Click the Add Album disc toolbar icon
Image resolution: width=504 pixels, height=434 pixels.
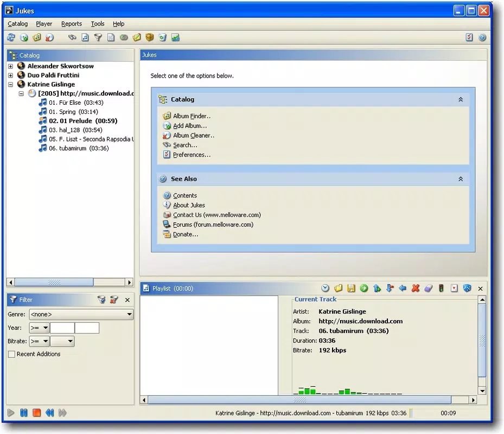point(24,37)
